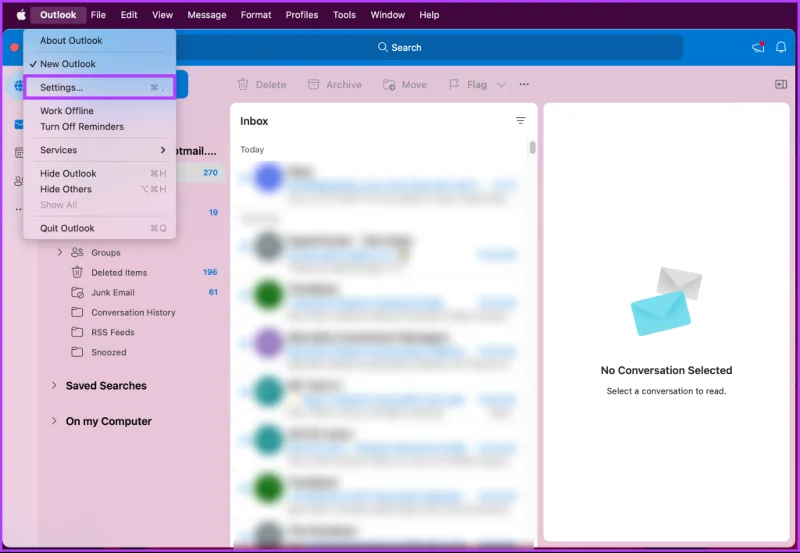This screenshot has width=800, height=553.
Task: Open the more options ellipsis in toolbar
Action: (524, 84)
